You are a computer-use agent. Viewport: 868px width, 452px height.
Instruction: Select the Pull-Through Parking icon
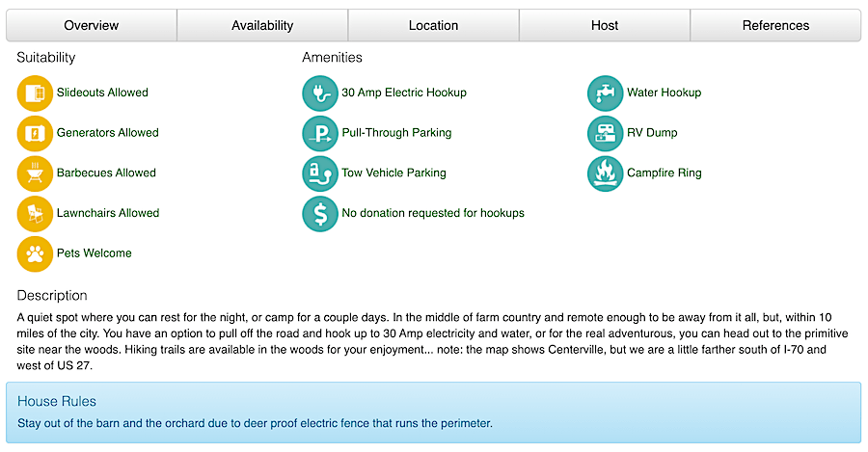tap(320, 133)
